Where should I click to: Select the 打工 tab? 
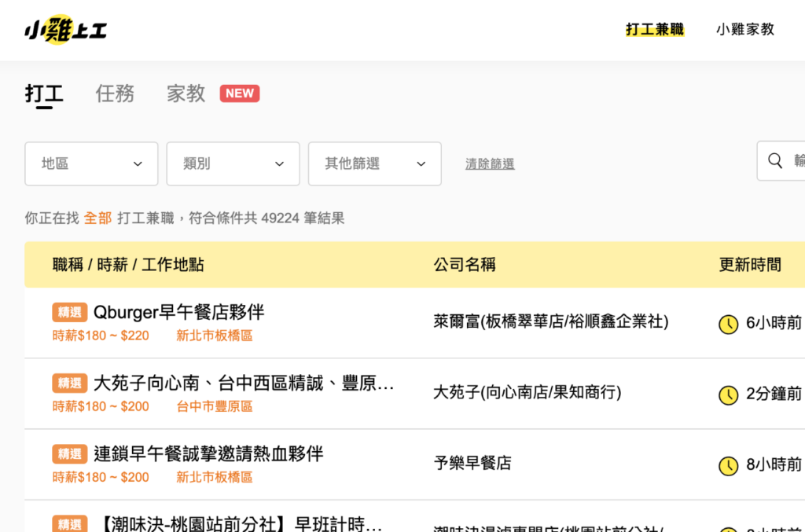click(x=44, y=94)
